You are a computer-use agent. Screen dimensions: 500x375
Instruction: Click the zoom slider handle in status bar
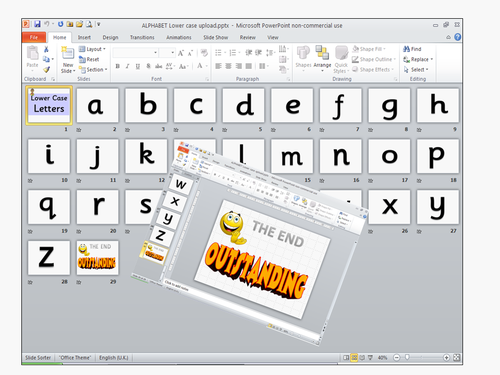pos(407,357)
